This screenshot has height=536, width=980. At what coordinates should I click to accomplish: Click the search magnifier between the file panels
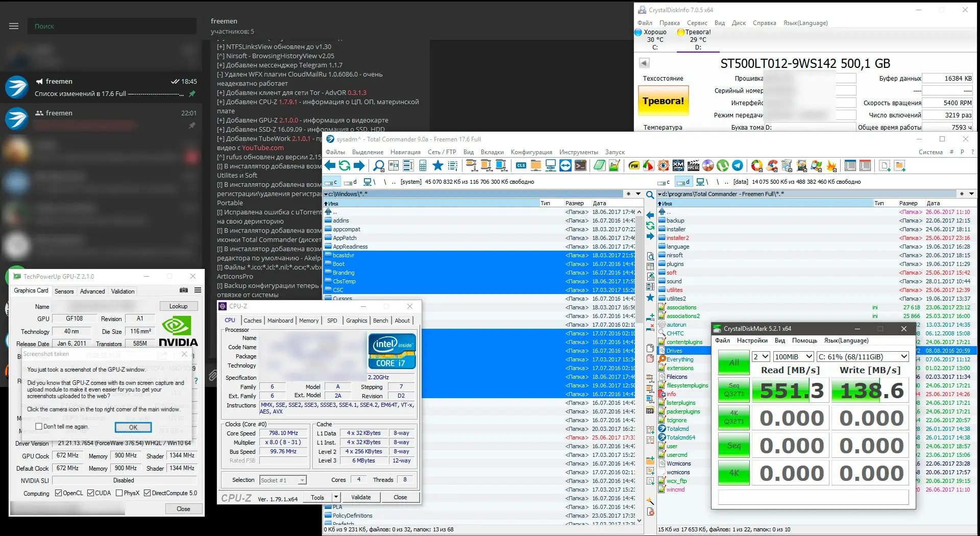click(650, 195)
